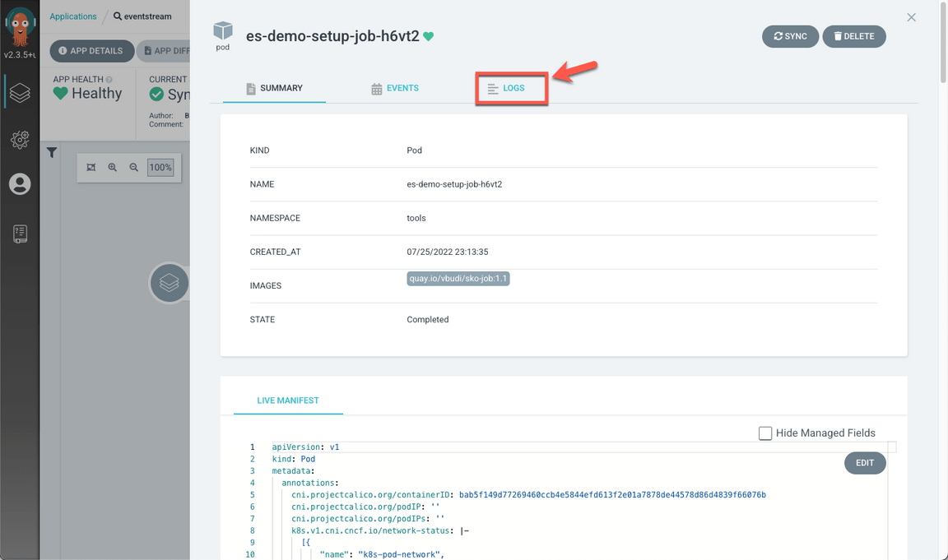Enable the Hide Managed Fields checkbox
The width and height of the screenshot is (948, 560).
tap(765, 433)
